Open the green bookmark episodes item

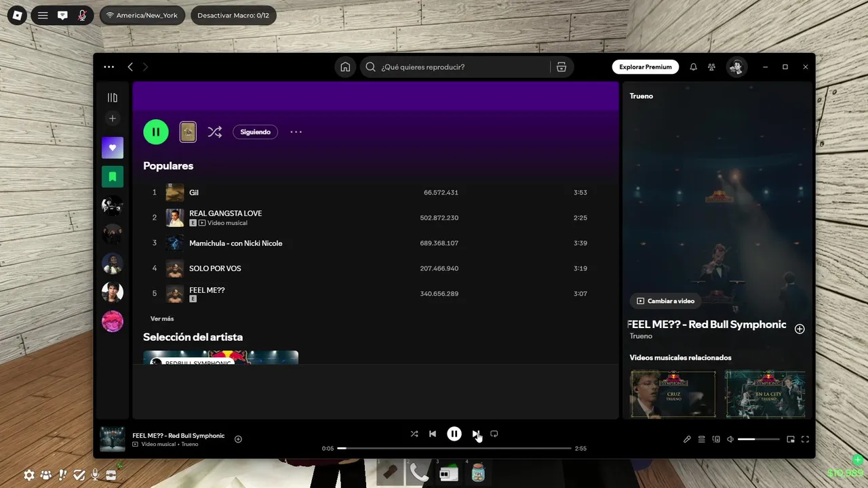113,177
